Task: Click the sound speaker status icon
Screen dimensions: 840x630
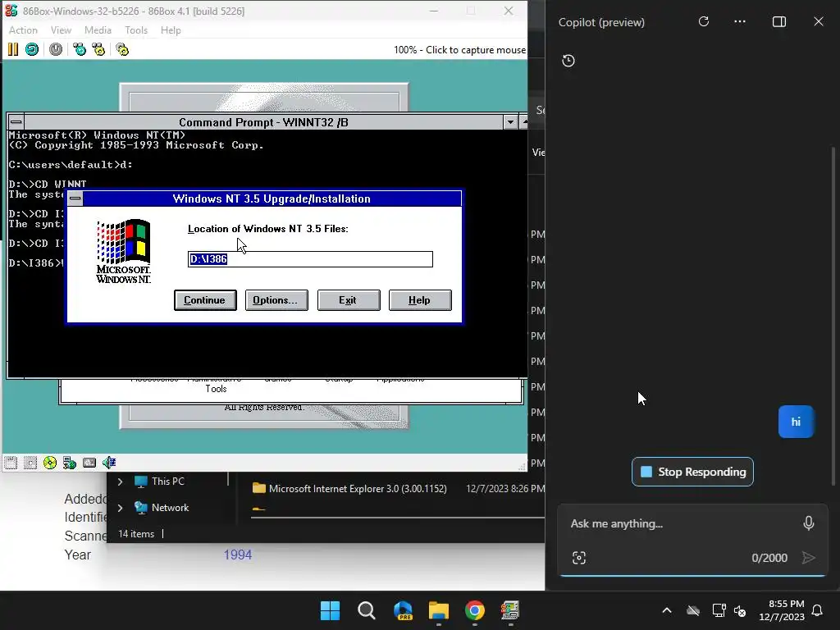Action: [109, 463]
